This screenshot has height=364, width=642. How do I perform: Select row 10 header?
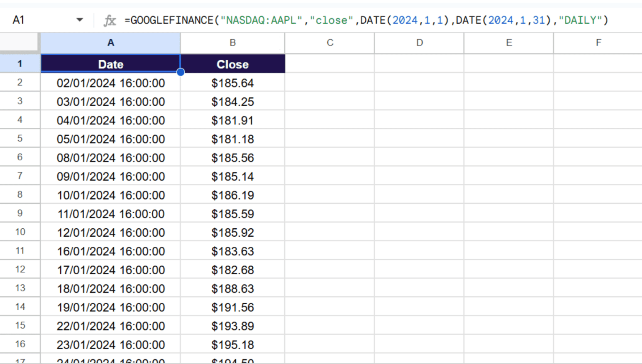(20, 232)
